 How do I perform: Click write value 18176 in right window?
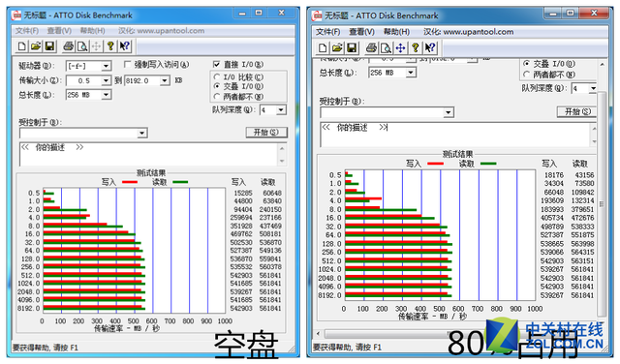(x=553, y=174)
